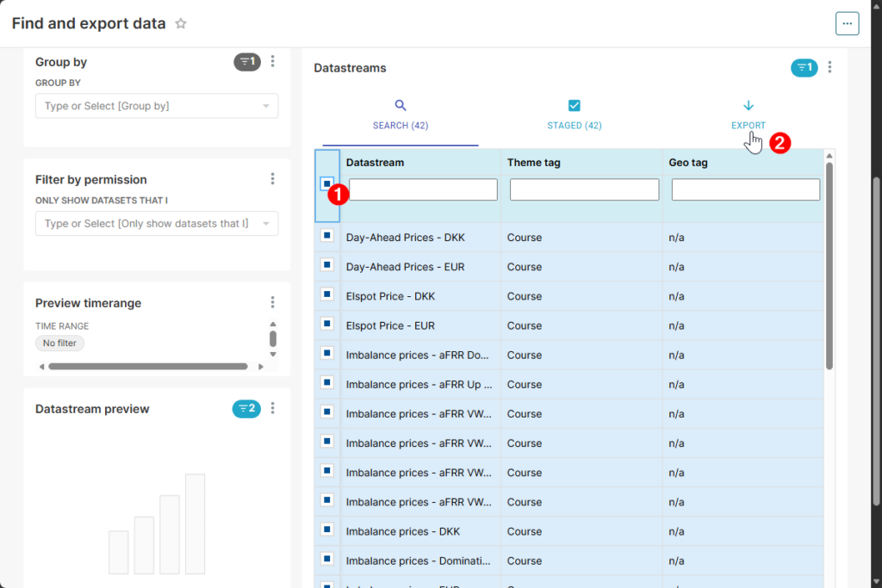
Task: Select Elspot Price - DKK text
Action: click(x=390, y=296)
